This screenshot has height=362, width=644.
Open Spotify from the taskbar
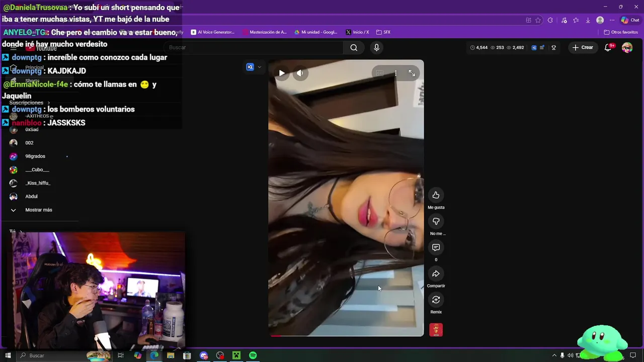253,355
